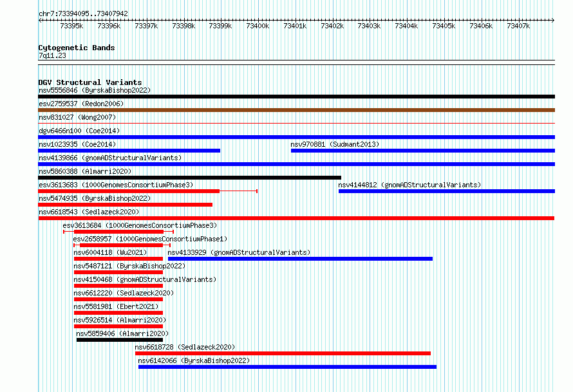The height and width of the screenshot is (392, 573).
Task: Click the DGV Structural Variants track title
Action: click(x=90, y=82)
